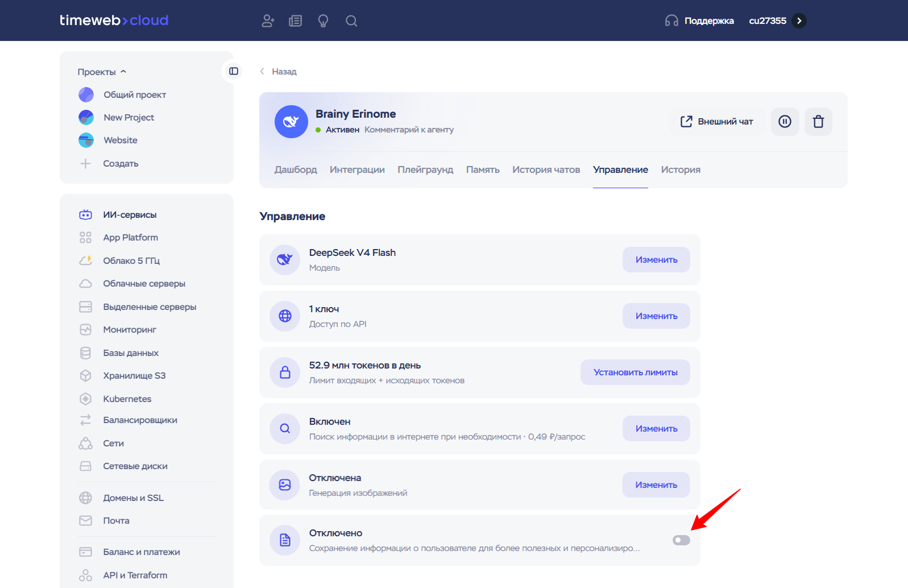Screen dimensions: 908x588
Task: Click the Почта envelope icon
Action: (x=85, y=521)
